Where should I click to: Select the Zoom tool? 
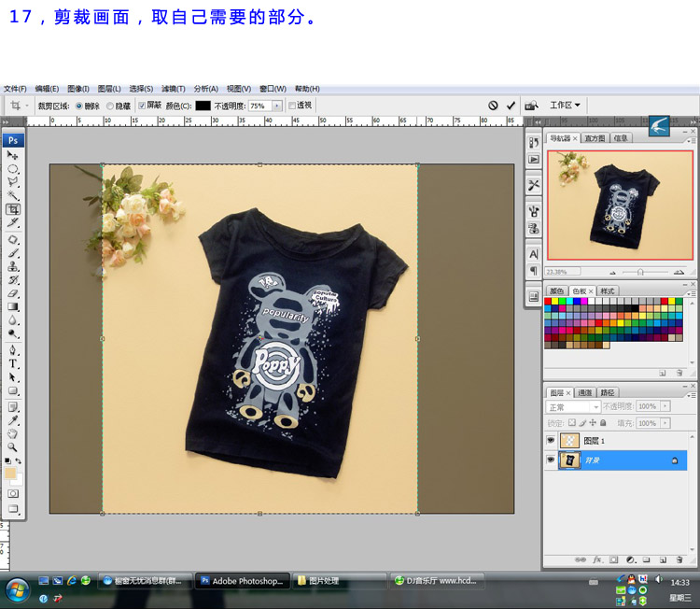coord(12,446)
